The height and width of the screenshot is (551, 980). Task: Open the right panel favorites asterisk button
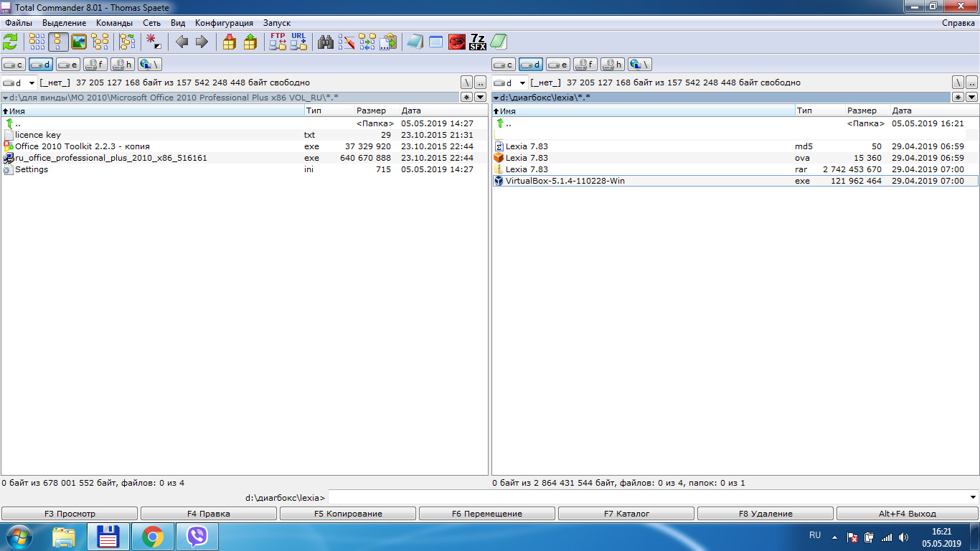click(958, 97)
